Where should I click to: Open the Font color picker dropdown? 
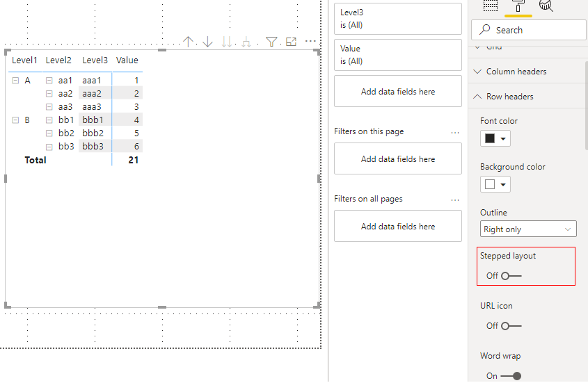(495, 138)
